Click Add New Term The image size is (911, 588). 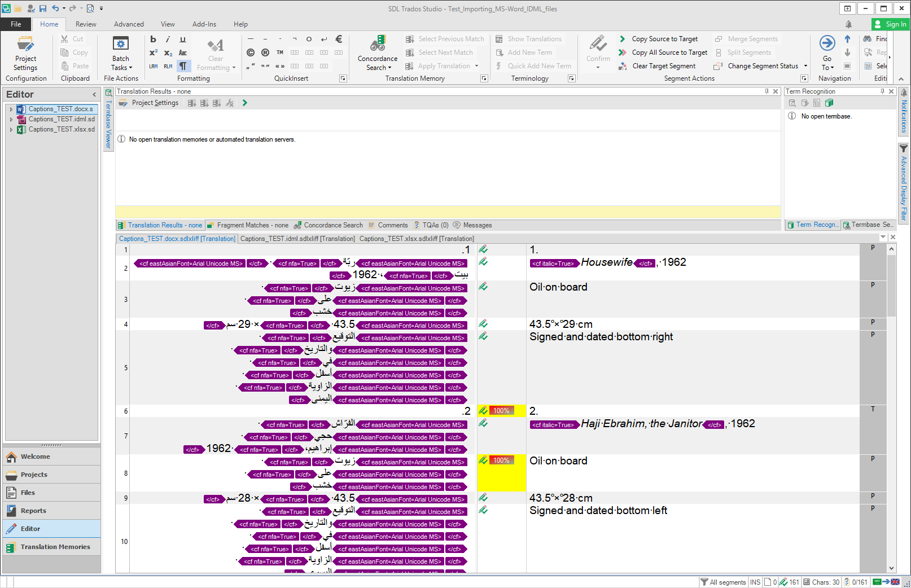tap(524, 52)
